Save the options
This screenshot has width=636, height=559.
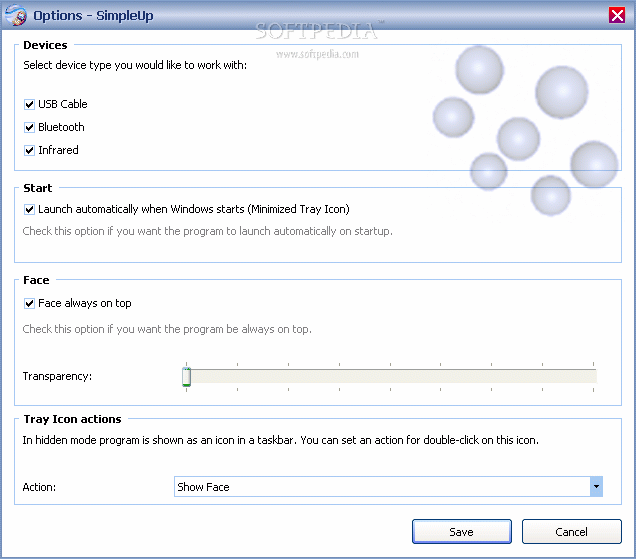[462, 531]
